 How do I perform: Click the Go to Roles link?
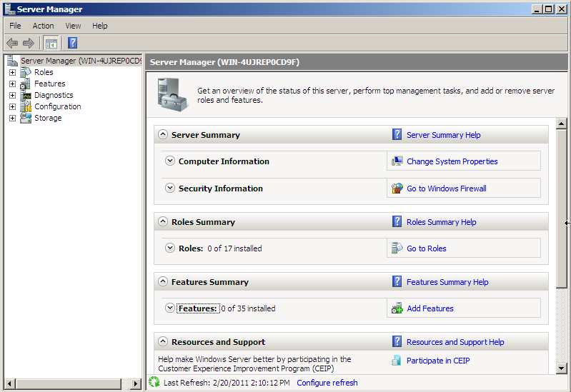tap(426, 248)
